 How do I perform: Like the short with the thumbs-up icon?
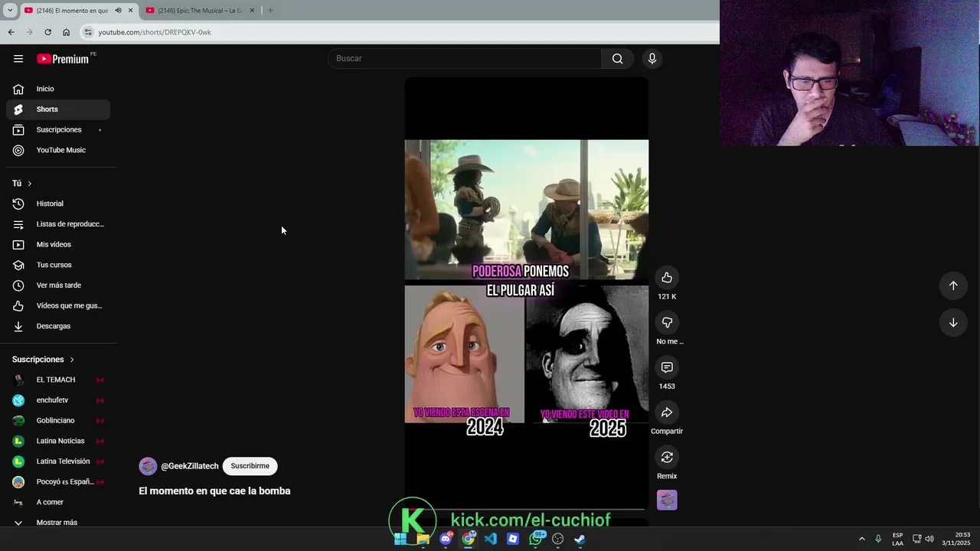point(667,278)
